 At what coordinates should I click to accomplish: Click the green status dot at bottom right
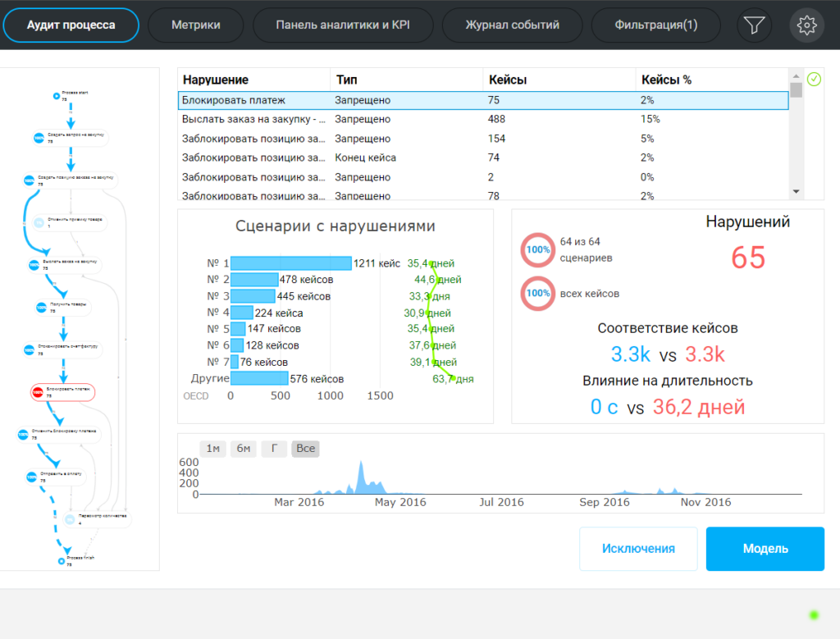click(813, 614)
